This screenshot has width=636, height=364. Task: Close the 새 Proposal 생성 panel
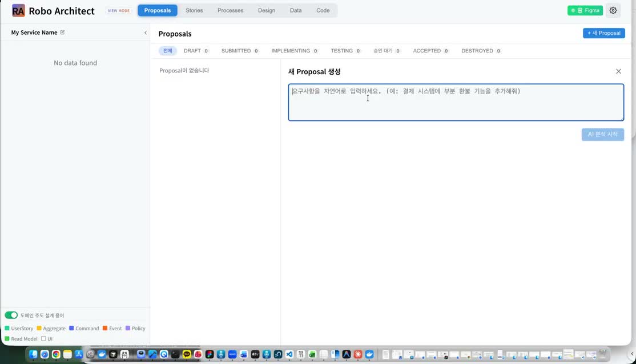(x=618, y=71)
